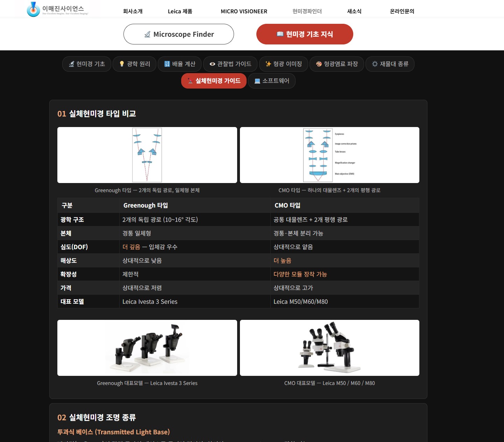Click the heading 01 실체현미경 타입 비교
Image resolution: width=504 pixels, height=442 pixels.
pyautogui.click(x=97, y=114)
